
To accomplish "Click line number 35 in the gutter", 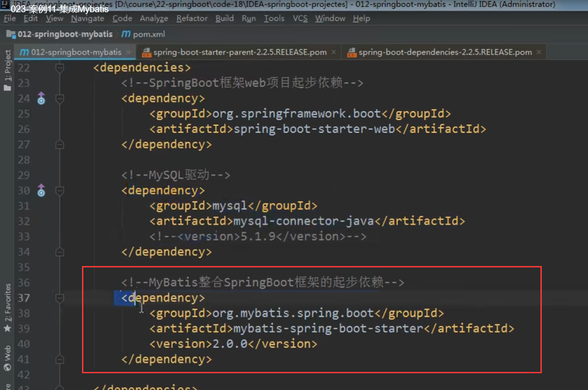I will tap(24, 267).
